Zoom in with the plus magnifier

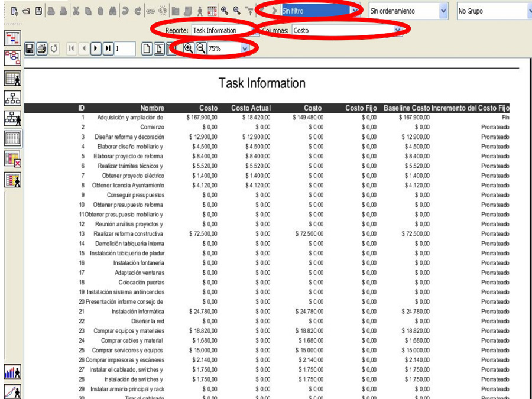189,48
